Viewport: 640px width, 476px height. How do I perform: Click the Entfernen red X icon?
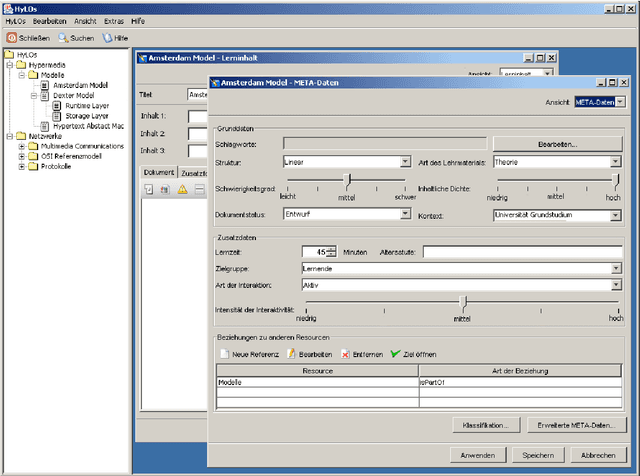345,354
